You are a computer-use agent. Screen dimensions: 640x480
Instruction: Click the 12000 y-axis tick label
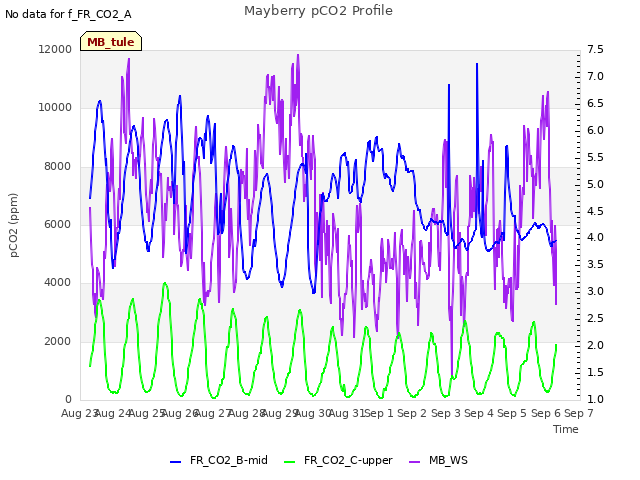[x=55, y=49]
